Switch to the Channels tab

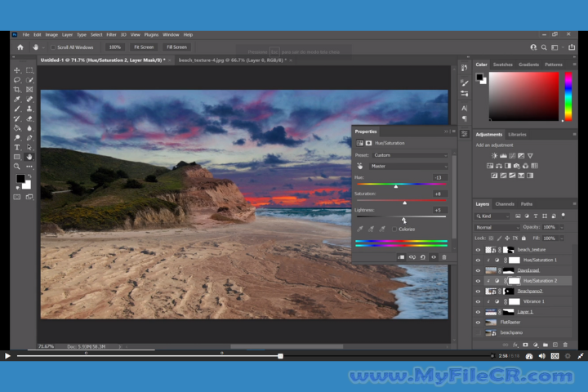click(x=505, y=204)
